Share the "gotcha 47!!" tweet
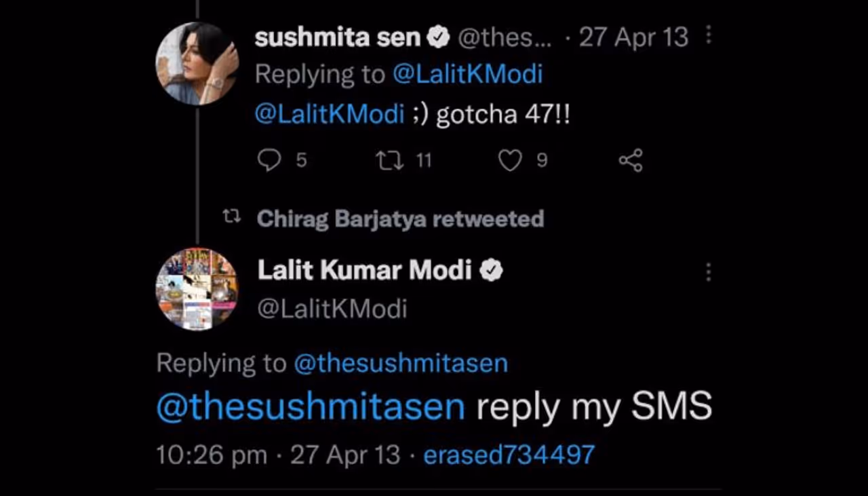Image resolution: width=868 pixels, height=496 pixels. pyautogui.click(x=631, y=160)
